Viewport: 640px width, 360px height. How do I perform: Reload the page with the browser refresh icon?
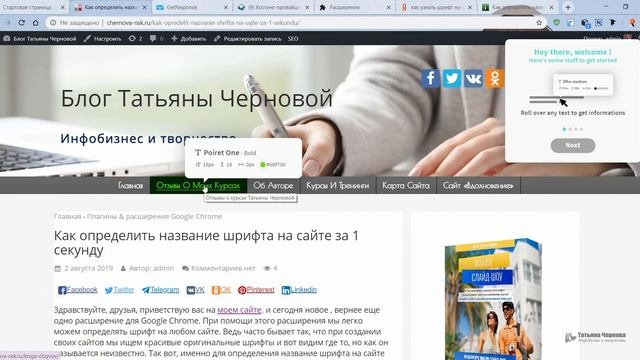click(x=22, y=23)
